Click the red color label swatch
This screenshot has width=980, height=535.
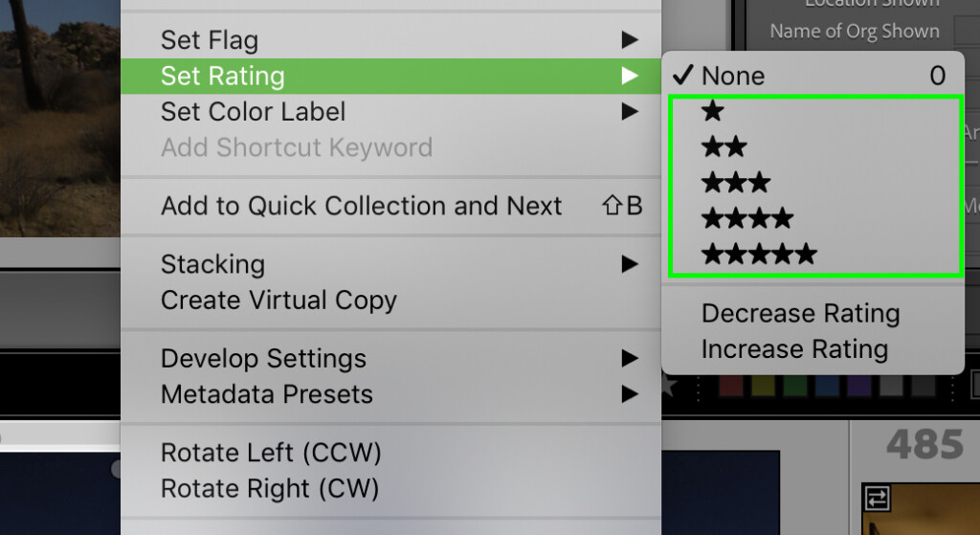(x=730, y=386)
